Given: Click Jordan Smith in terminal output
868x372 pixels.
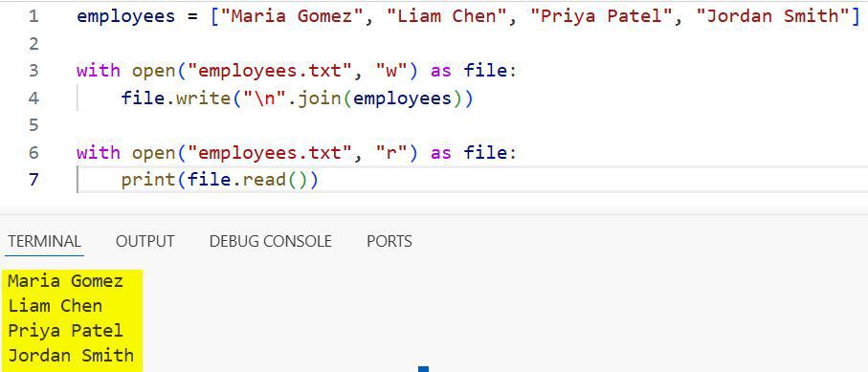Looking at the screenshot, I should tap(71, 355).
